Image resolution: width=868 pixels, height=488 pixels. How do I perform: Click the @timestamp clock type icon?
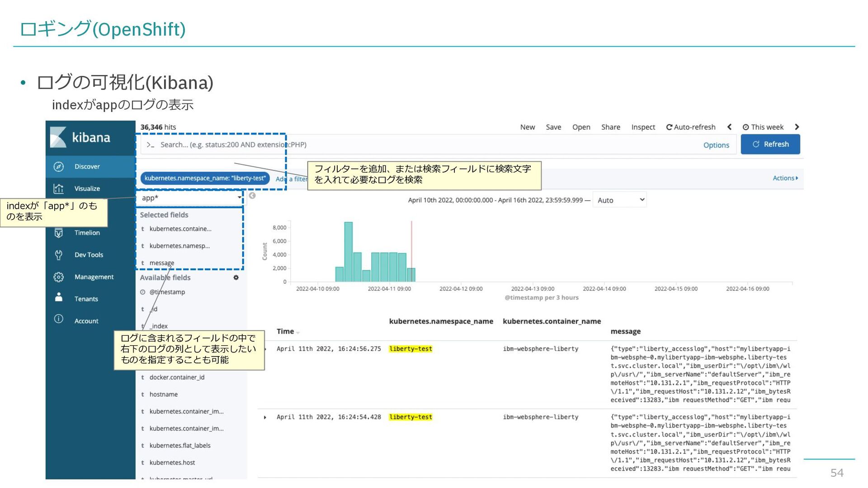143,292
